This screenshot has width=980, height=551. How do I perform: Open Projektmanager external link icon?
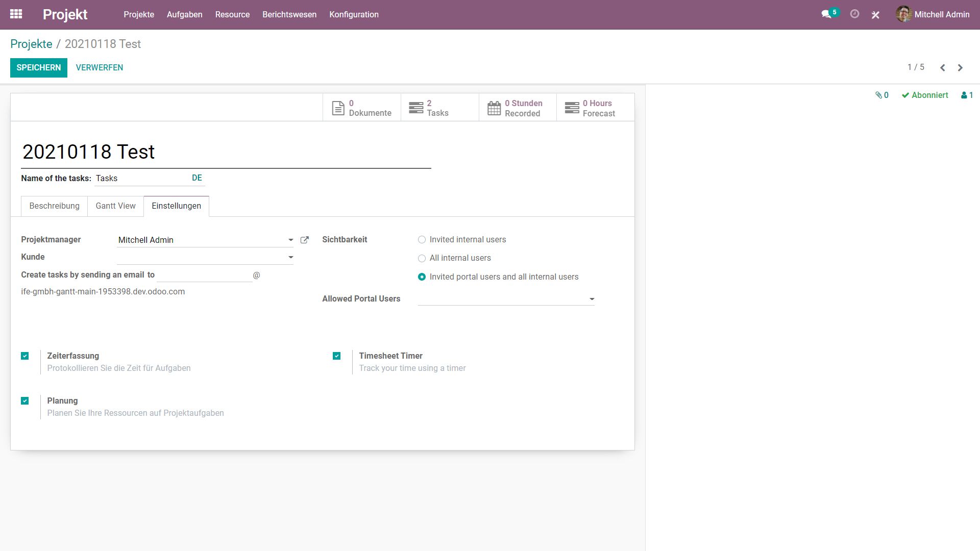pos(305,240)
